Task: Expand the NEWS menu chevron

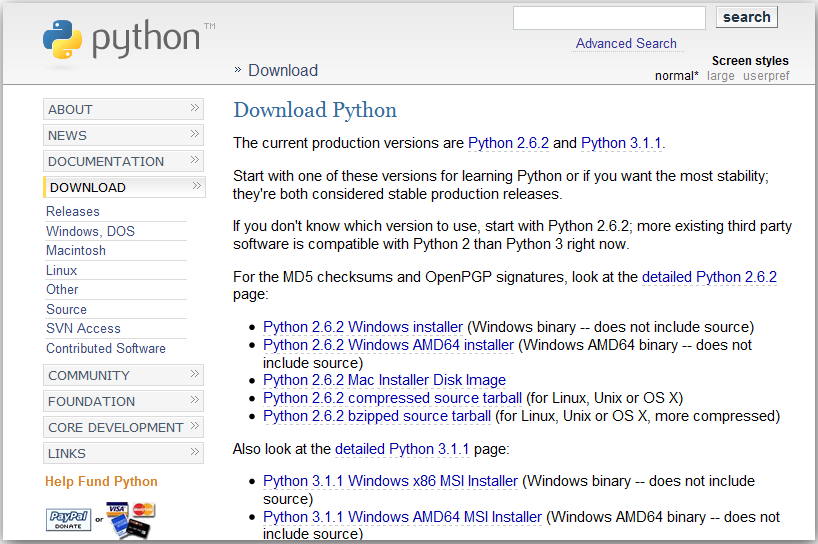Action: point(195,134)
